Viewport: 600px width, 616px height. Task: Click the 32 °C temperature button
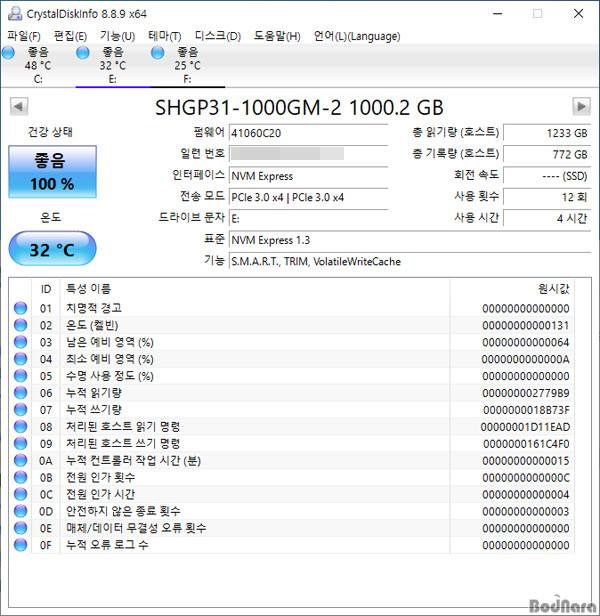point(52,249)
